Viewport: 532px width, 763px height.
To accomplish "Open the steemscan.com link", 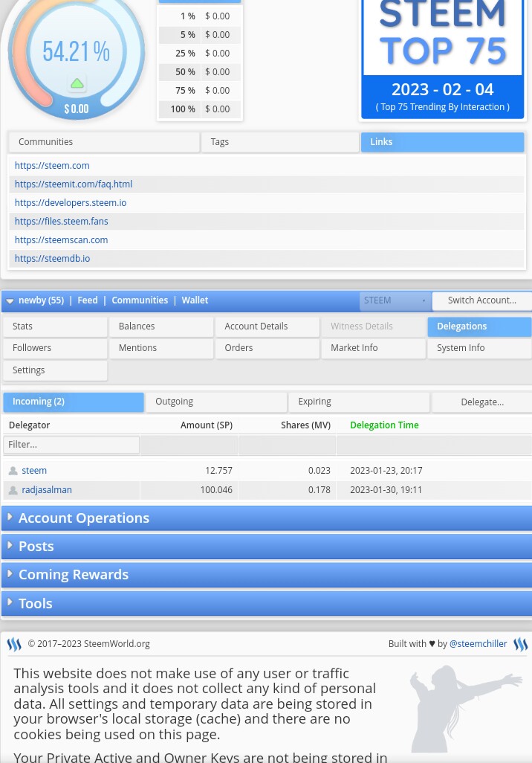I will tap(61, 240).
